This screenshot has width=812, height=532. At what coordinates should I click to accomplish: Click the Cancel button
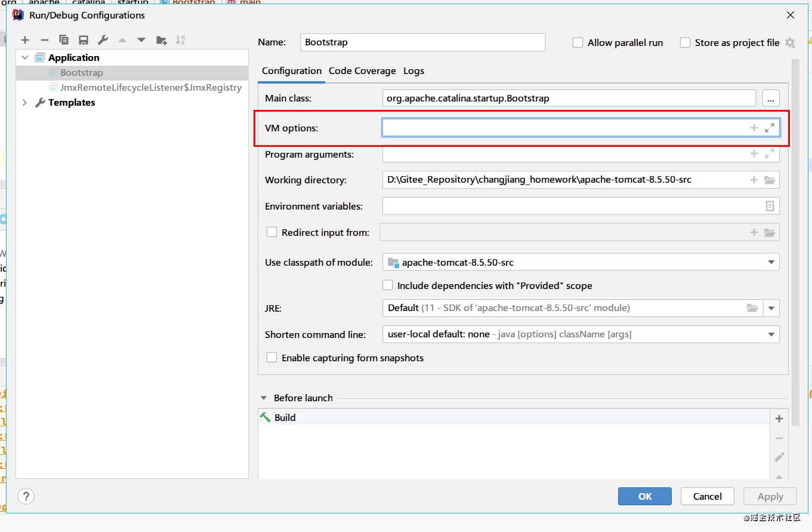[x=708, y=496]
